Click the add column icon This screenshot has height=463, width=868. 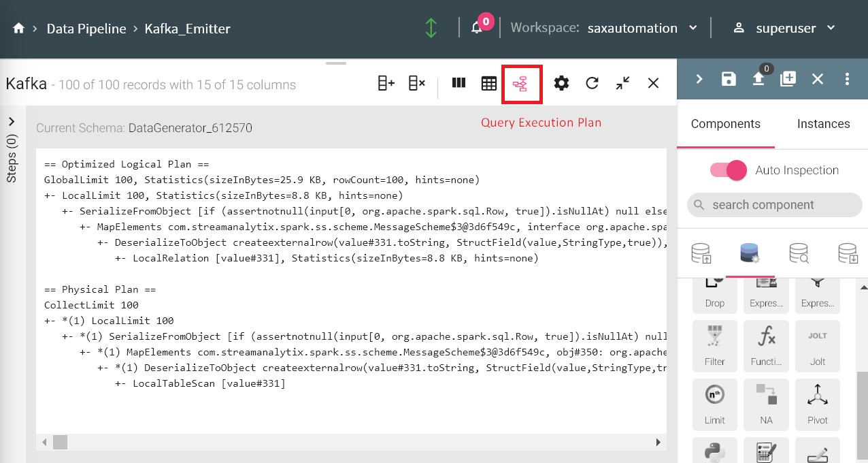[386, 83]
